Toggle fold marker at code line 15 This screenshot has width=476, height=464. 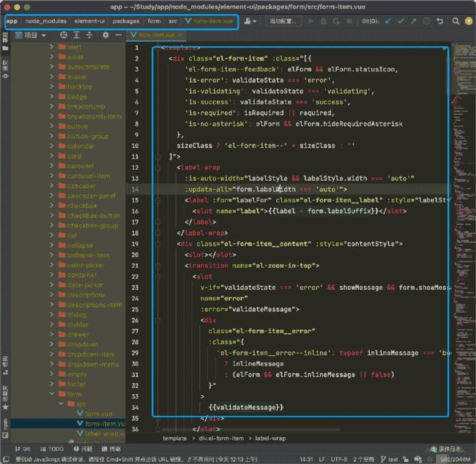pos(157,201)
